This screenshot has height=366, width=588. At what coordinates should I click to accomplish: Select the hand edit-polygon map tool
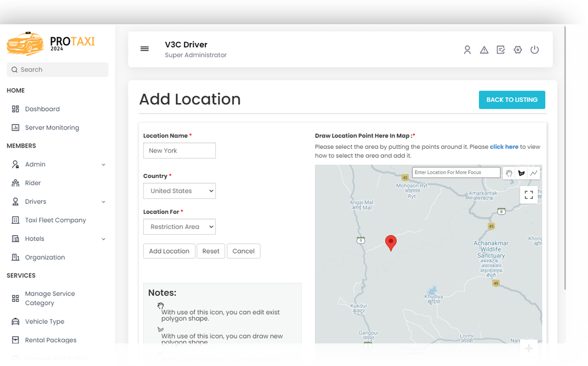tap(509, 173)
